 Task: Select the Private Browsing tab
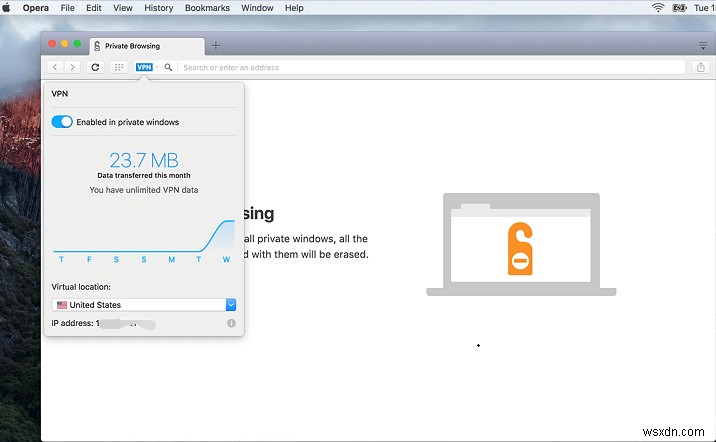tap(147, 46)
